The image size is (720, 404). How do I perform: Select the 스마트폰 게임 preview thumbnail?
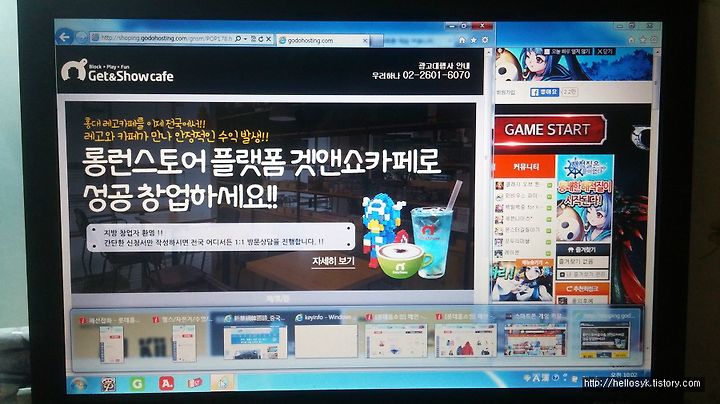(535, 340)
